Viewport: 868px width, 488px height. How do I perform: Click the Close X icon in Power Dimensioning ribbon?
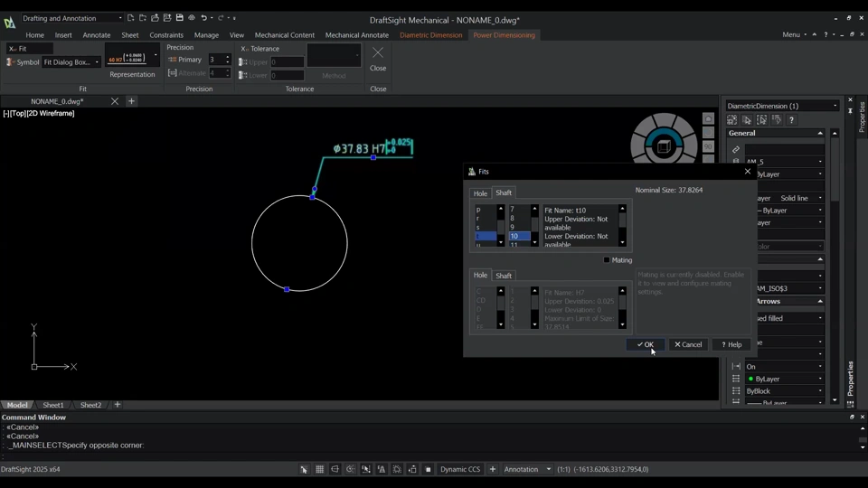pyautogui.click(x=378, y=52)
